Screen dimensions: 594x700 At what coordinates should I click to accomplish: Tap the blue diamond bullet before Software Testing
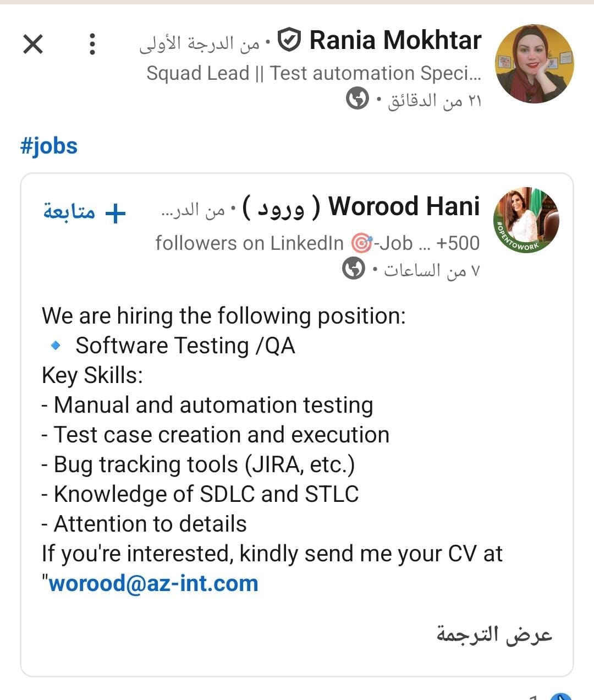coord(55,346)
